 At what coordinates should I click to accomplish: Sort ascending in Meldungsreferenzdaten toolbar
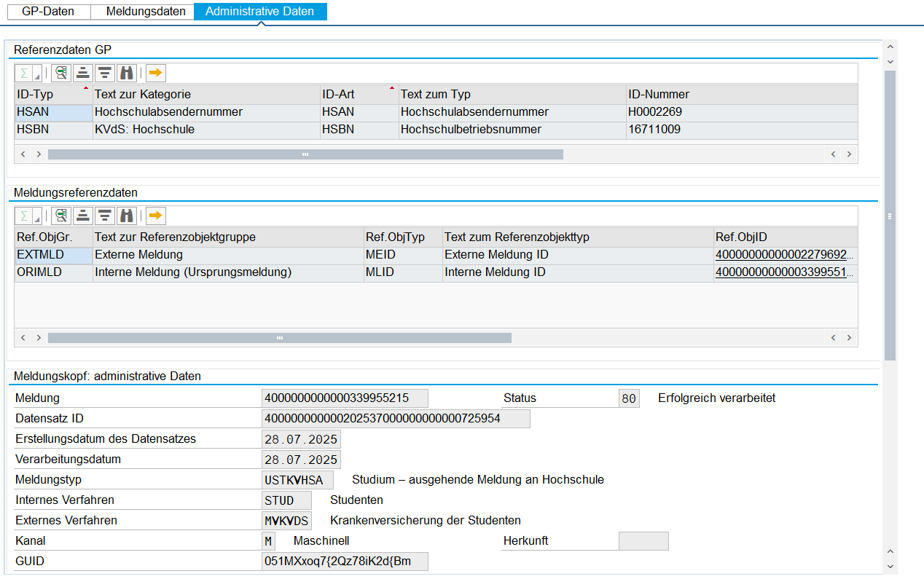point(83,216)
